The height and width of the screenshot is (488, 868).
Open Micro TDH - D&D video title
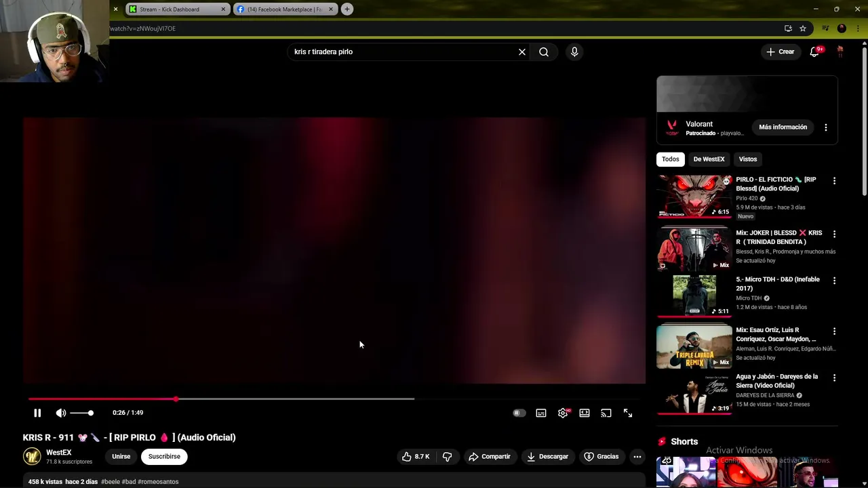click(778, 284)
